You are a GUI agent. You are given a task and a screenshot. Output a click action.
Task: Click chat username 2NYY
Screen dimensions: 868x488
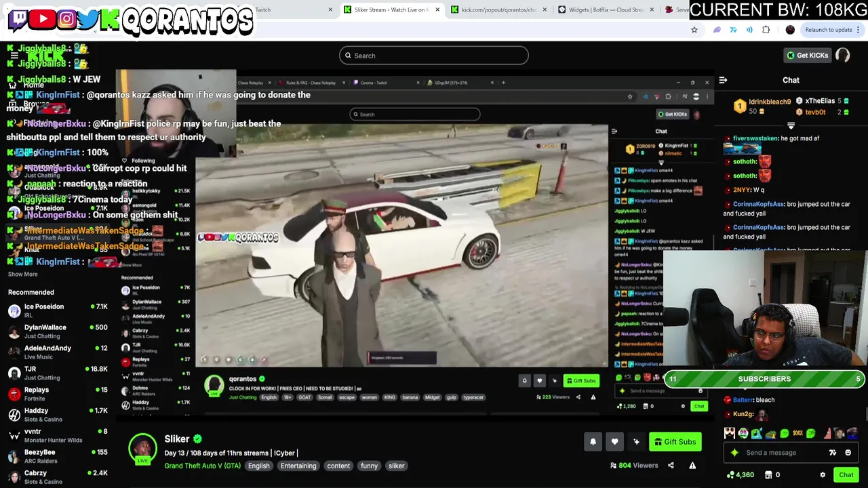point(742,190)
